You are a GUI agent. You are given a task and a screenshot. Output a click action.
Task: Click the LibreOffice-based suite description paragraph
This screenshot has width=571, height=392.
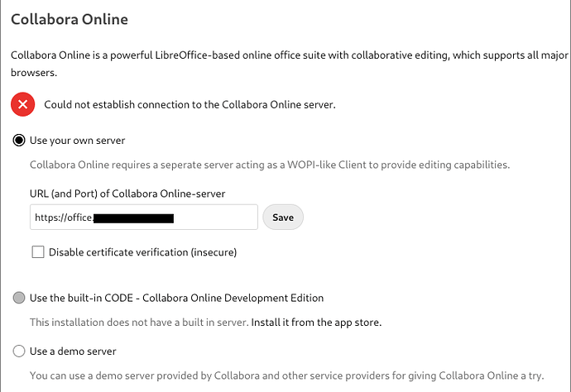[x=281, y=55]
